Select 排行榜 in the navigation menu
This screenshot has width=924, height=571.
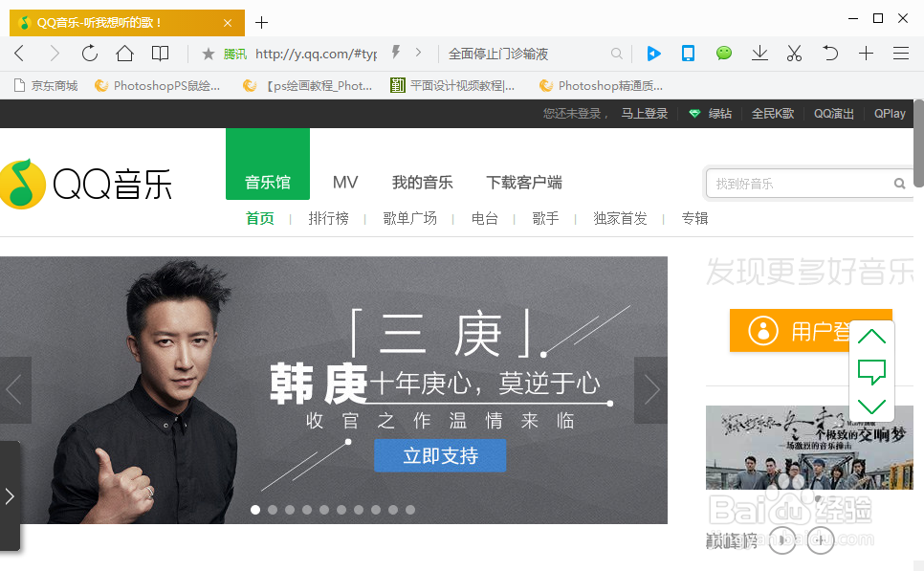tap(329, 218)
